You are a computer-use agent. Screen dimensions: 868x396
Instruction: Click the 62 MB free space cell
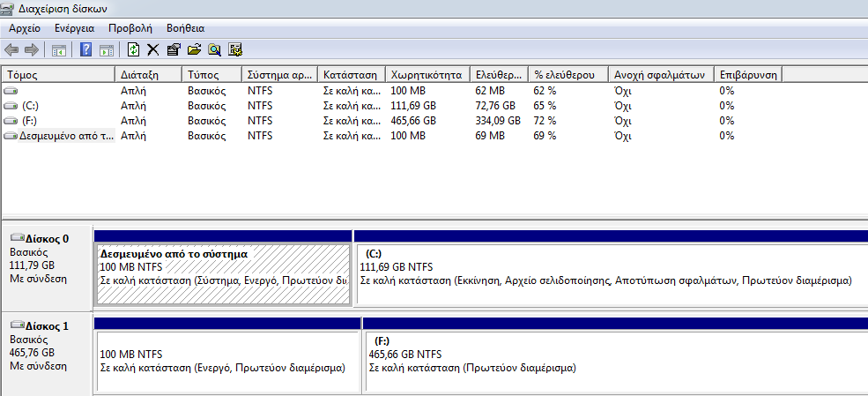click(x=490, y=91)
